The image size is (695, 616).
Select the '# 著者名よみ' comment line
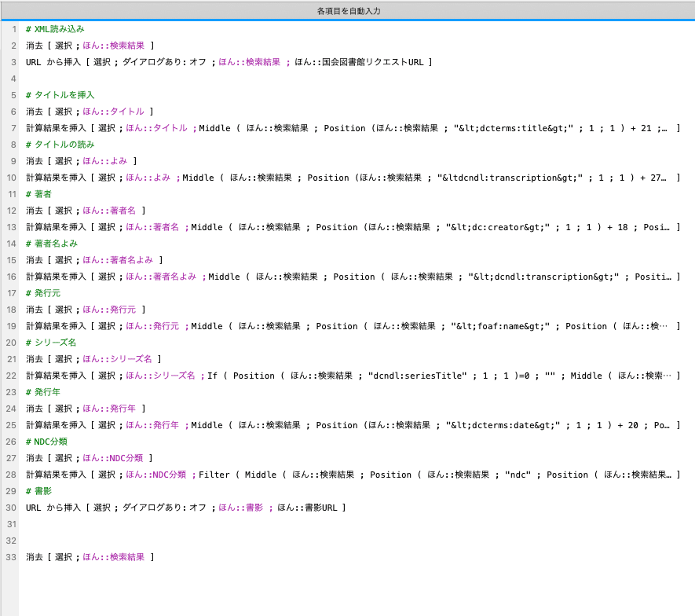pos(51,244)
